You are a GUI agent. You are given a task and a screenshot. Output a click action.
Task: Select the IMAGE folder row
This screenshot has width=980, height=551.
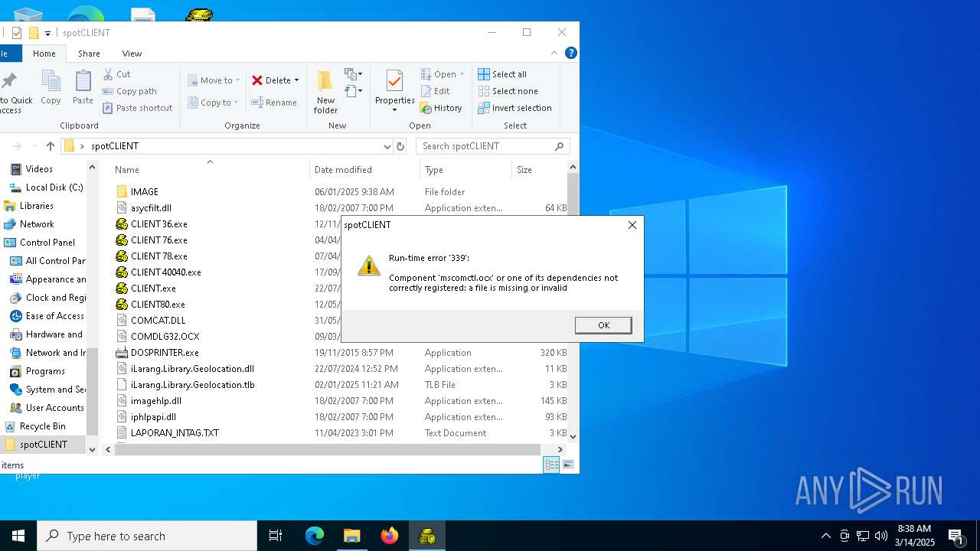341,192
